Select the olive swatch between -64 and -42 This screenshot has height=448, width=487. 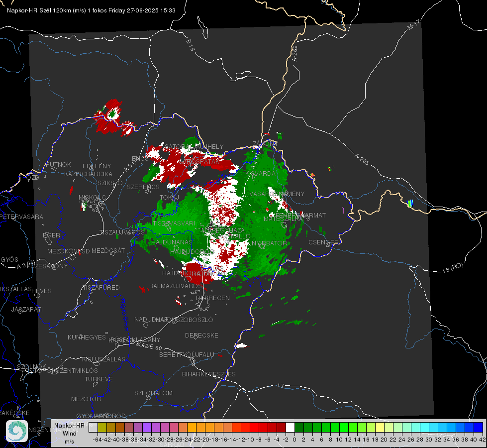pos(102,427)
